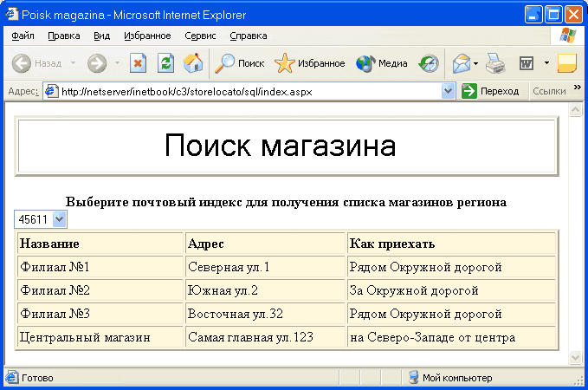Open the Правка menu

coord(64,36)
